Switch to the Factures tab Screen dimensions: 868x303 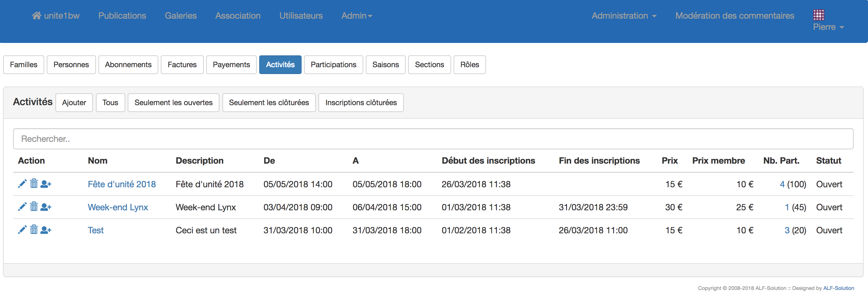pyautogui.click(x=182, y=65)
